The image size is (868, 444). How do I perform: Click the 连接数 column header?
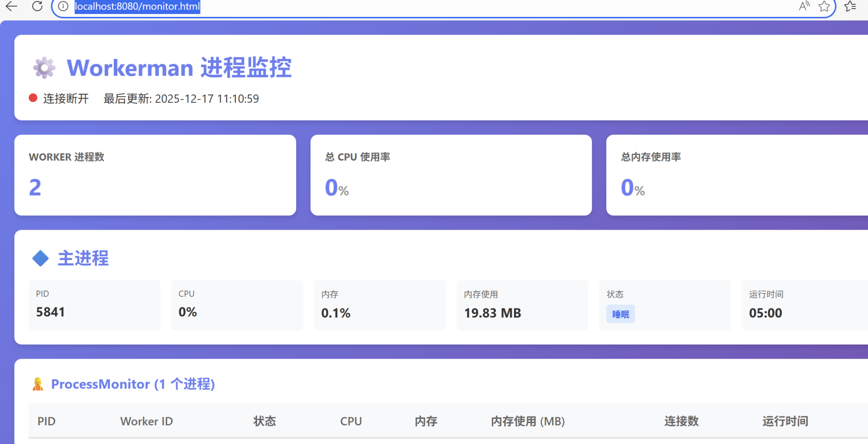coord(681,421)
